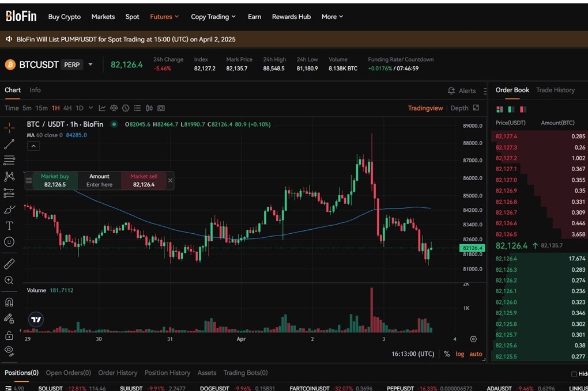588x391 pixels.
Task: Click the Amount input in quick trade panel
Action: point(99,180)
